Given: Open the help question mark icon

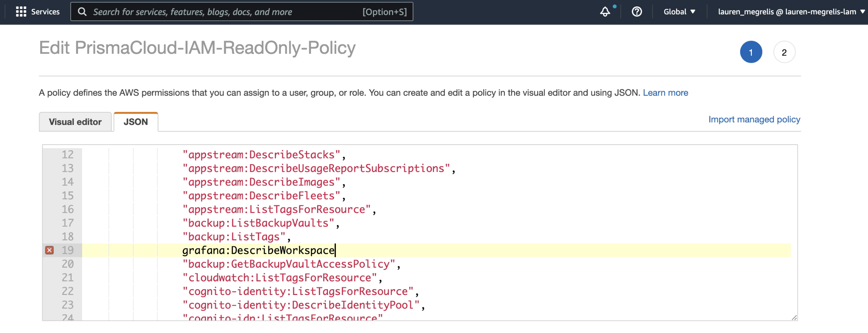Looking at the screenshot, I should point(636,12).
